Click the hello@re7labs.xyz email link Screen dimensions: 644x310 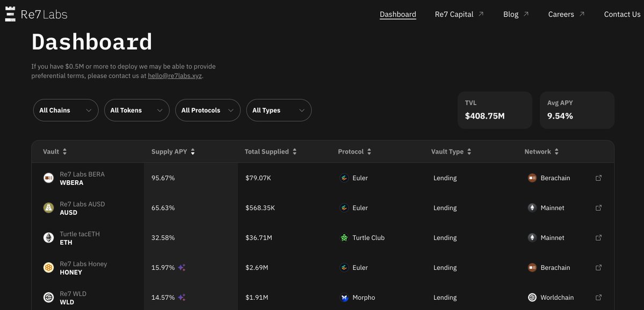(x=175, y=76)
